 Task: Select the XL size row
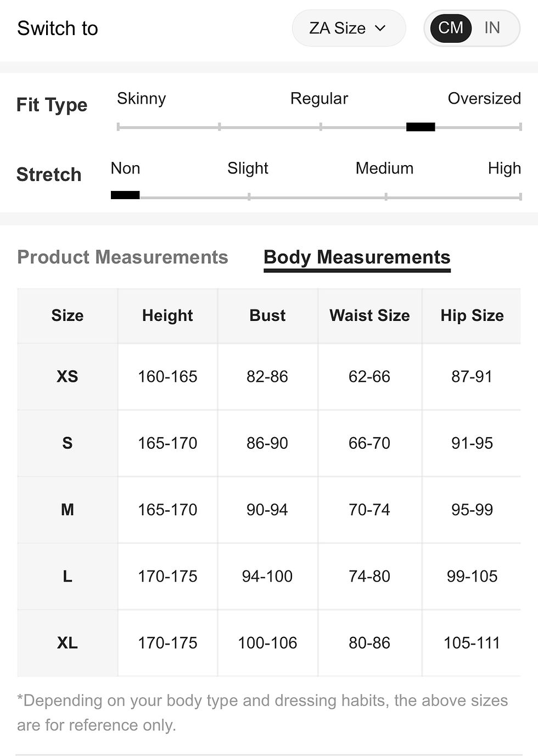269,643
